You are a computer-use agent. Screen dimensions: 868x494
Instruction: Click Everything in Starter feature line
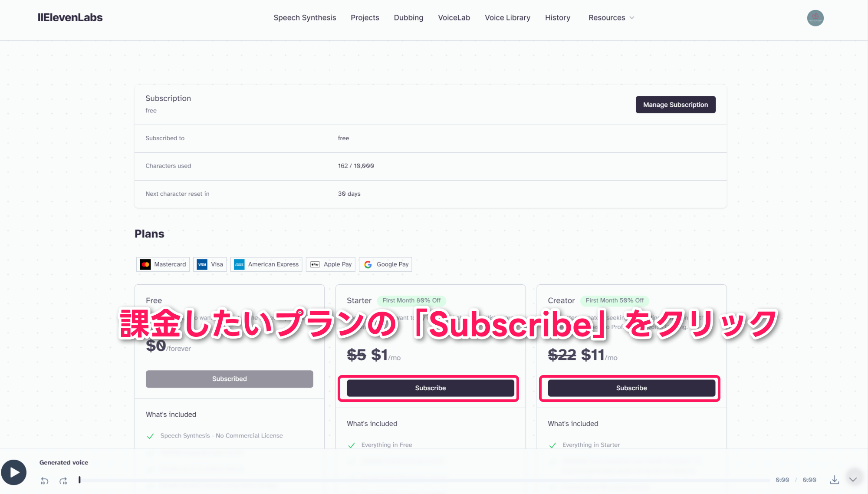(591, 445)
